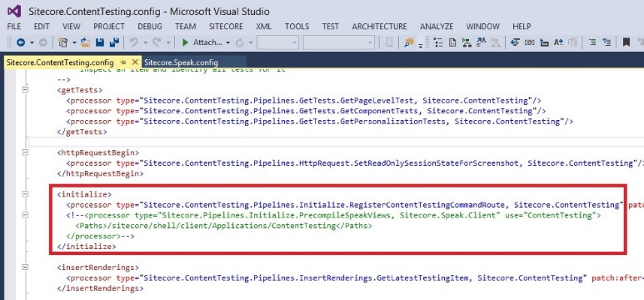Click the indent arrows text icon
The height and width of the screenshot is (300, 644).
[516, 42]
